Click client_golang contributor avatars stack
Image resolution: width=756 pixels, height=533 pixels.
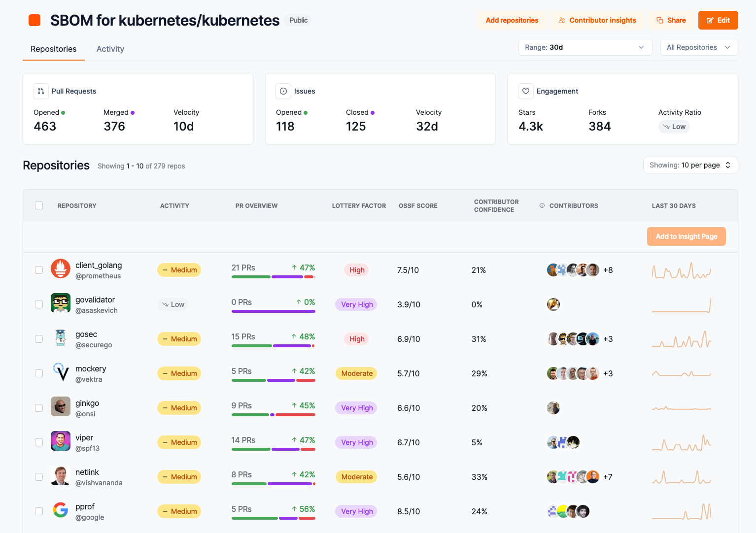click(573, 270)
